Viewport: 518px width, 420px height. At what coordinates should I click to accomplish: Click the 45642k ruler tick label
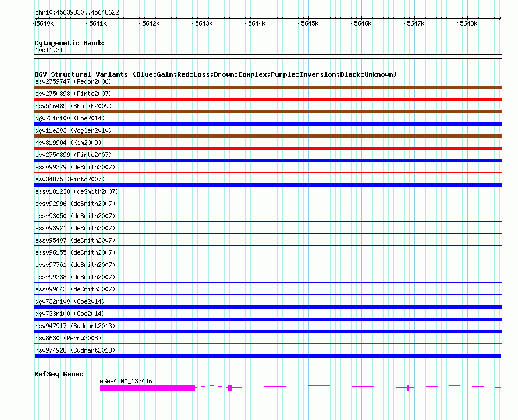pyautogui.click(x=149, y=23)
